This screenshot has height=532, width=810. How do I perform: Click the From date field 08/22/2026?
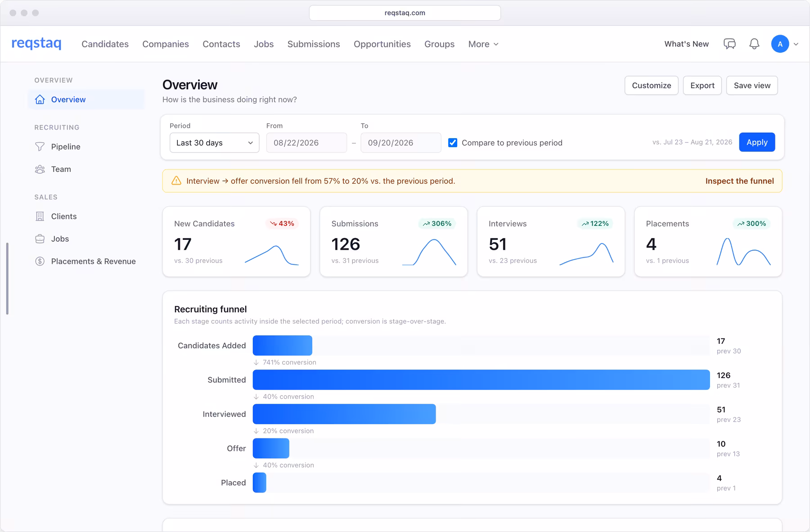coord(306,143)
